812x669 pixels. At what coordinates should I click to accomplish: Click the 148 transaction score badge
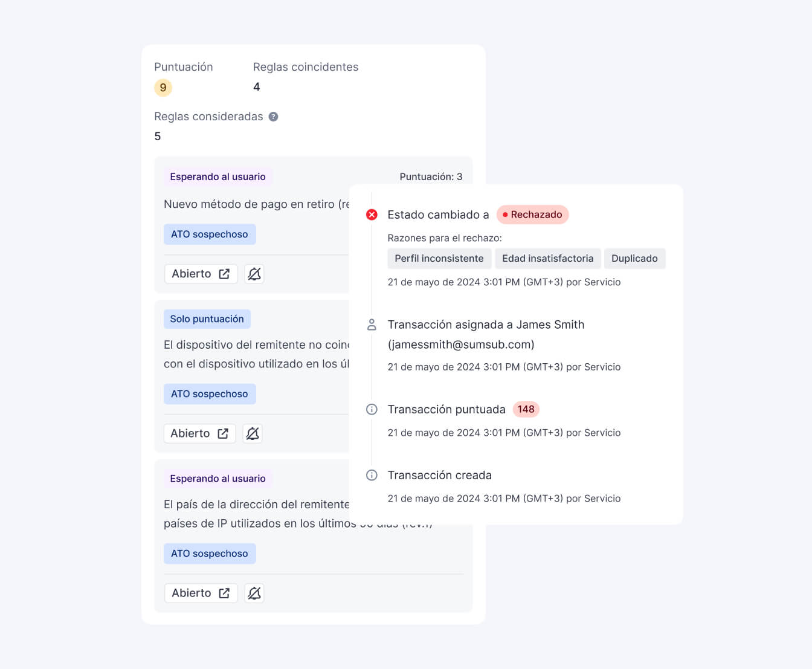526,409
